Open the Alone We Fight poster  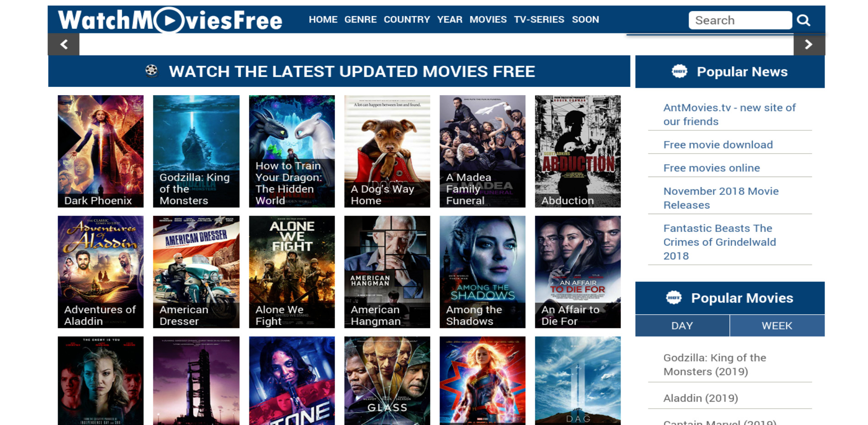291,272
